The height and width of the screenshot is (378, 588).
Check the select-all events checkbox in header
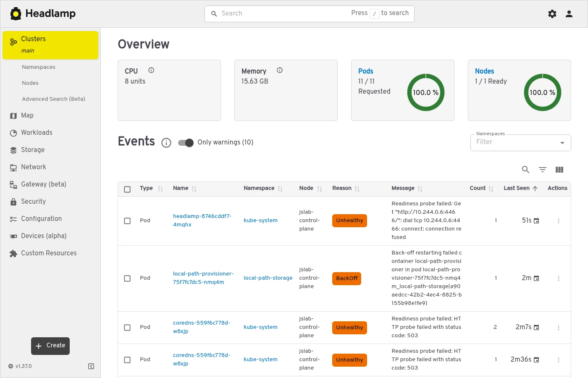[x=127, y=189]
